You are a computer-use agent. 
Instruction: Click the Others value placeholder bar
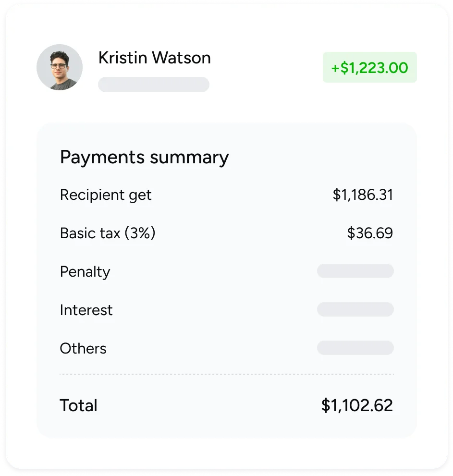(x=355, y=348)
